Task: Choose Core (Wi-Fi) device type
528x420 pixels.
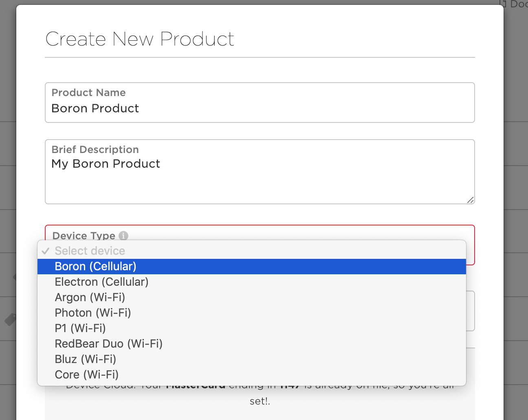Action: pyautogui.click(x=86, y=375)
